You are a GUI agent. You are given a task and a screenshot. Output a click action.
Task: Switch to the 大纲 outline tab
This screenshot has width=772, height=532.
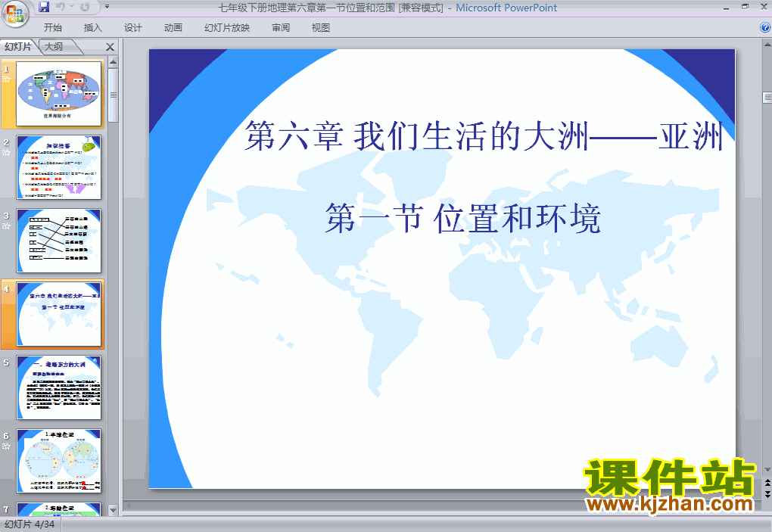coord(54,47)
